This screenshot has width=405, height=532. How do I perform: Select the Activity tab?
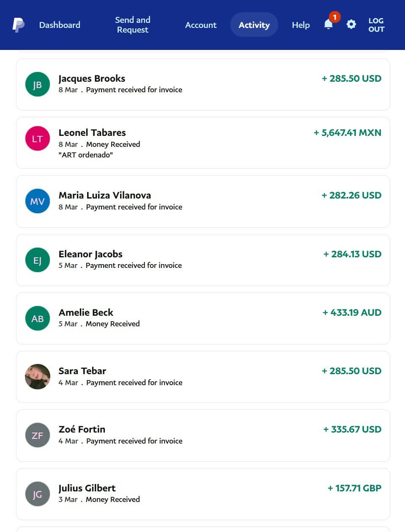click(x=254, y=25)
